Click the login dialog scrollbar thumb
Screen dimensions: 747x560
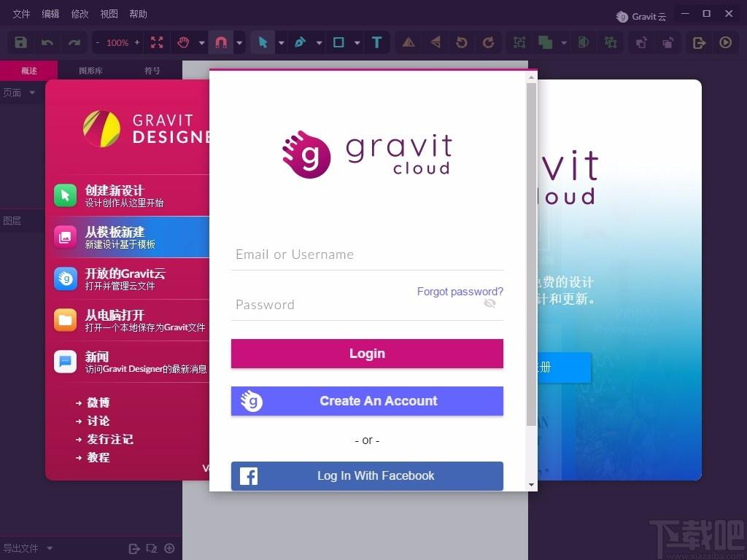[x=531, y=254]
